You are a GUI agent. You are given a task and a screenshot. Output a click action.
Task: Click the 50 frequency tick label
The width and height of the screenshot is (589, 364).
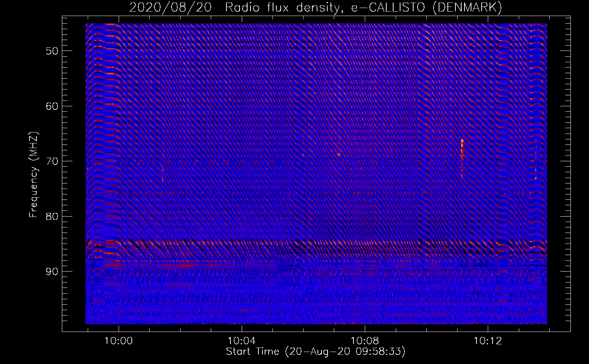click(52, 51)
